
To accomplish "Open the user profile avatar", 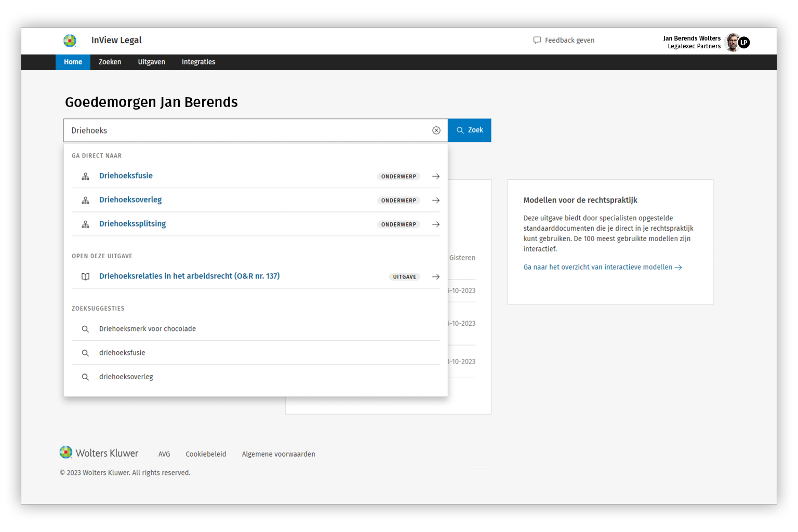I will point(733,42).
